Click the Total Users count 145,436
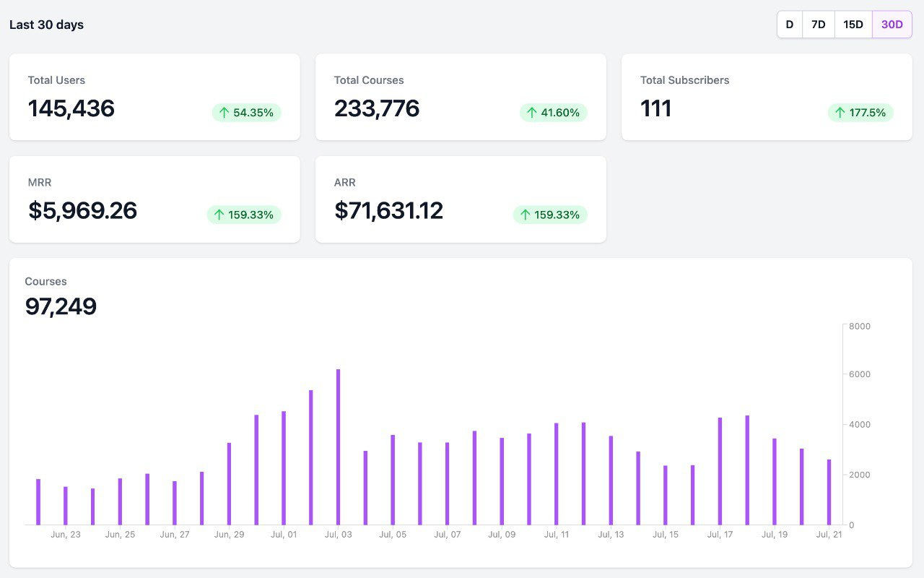This screenshot has width=924, height=578. tap(70, 108)
